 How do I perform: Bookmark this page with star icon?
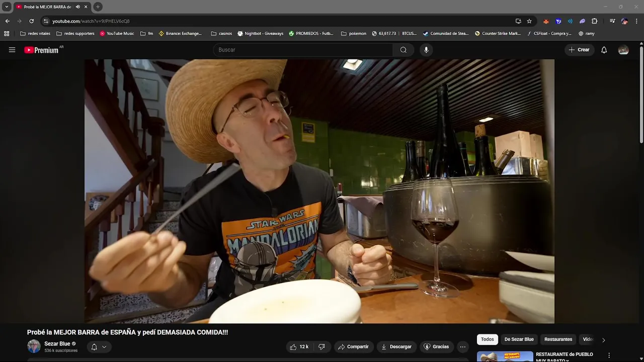pos(529,21)
